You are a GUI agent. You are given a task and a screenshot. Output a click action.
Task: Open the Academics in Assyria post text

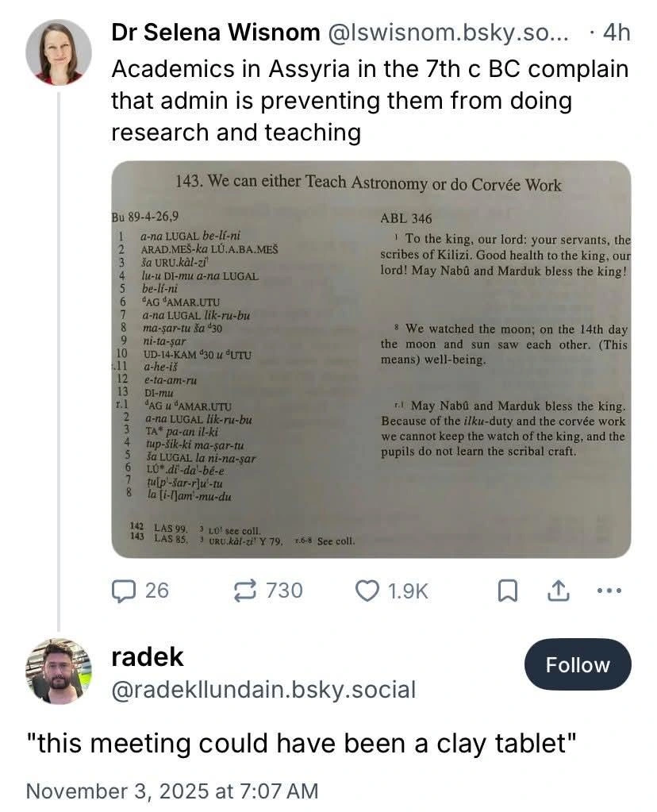click(369, 100)
